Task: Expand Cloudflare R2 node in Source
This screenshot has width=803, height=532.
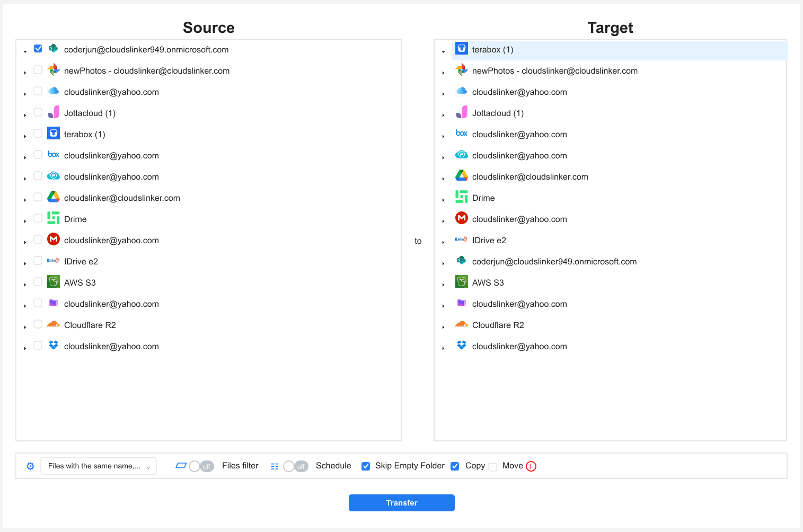Action: point(25,327)
